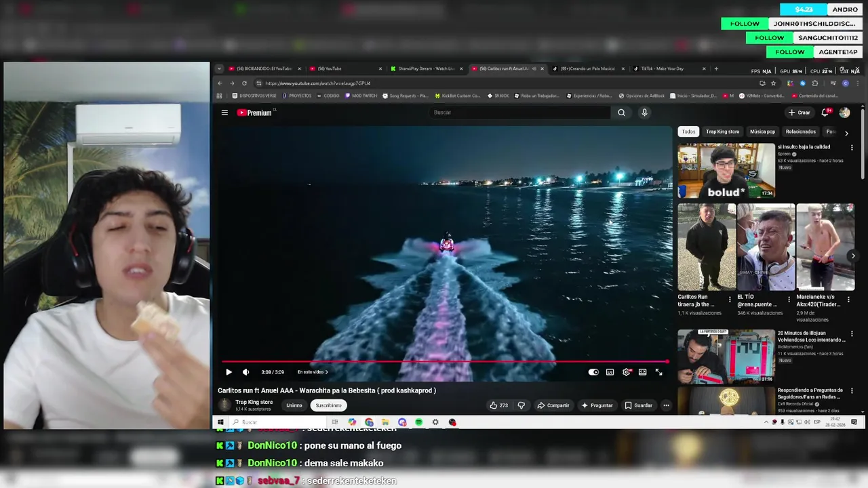Open options for Carlitos Run short
This screenshot has width=868, height=488.
tap(730, 299)
